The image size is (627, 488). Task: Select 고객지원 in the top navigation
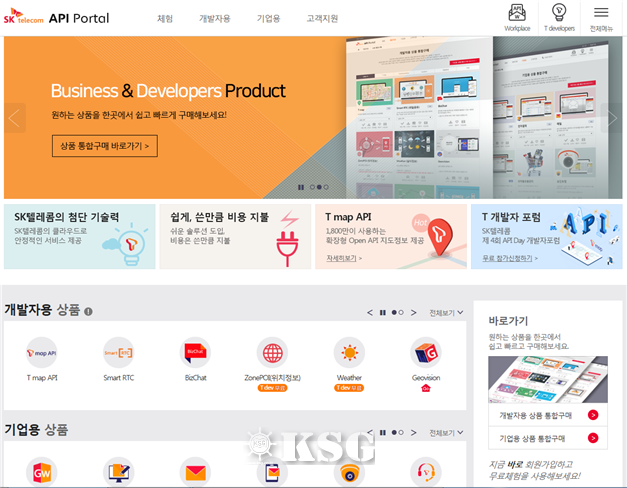point(322,19)
